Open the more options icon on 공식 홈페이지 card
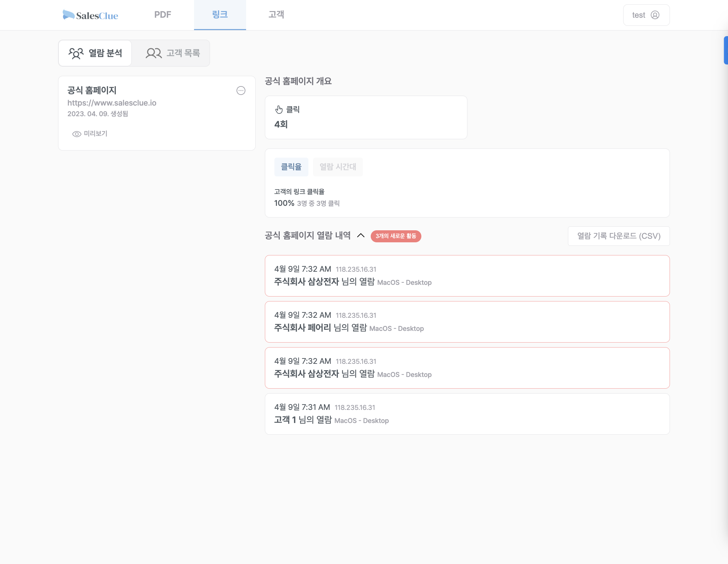Viewport: 728px width, 564px height. pos(241,91)
